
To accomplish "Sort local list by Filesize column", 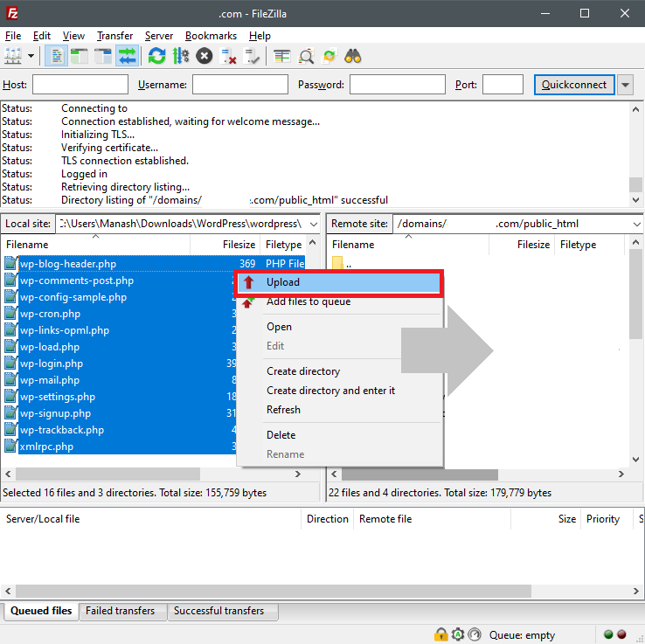I will (x=225, y=245).
